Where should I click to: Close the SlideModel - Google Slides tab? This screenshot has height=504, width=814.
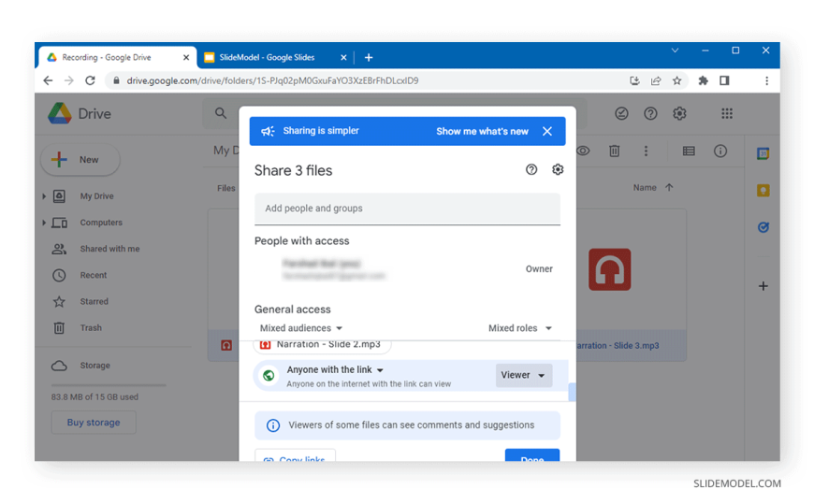click(343, 58)
